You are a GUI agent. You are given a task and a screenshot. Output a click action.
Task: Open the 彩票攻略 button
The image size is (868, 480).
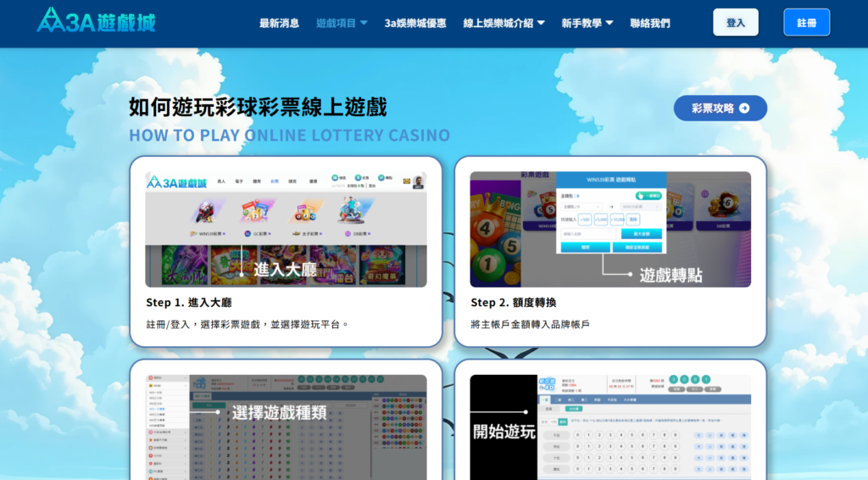pyautogui.click(x=721, y=109)
